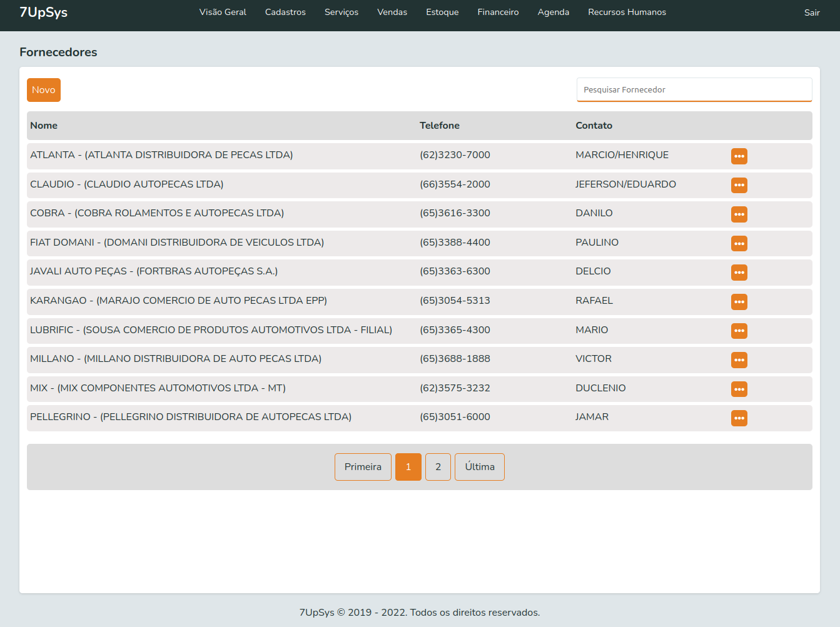Open options menu for PELLEGRINO supplier row
The width and height of the screenshot is (840, 627).
click(739, 418)
